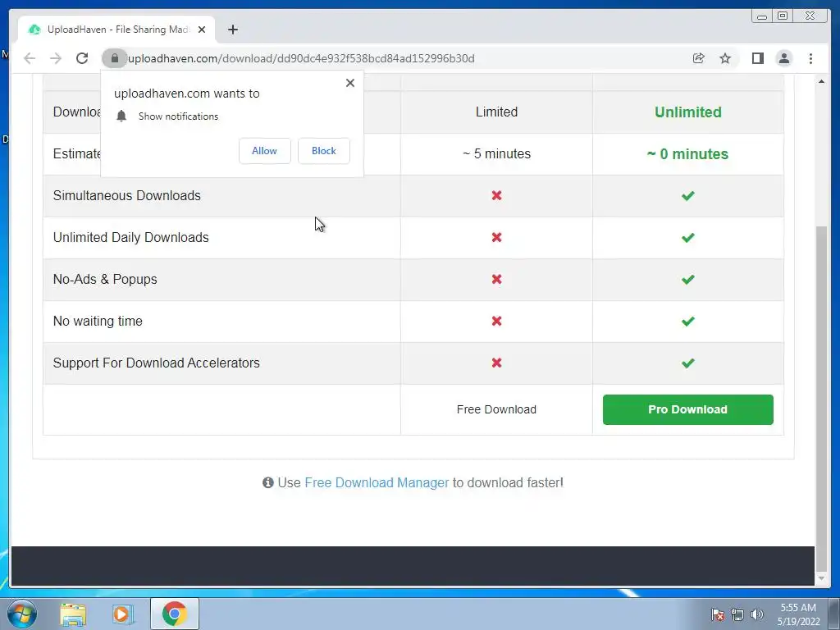The image size is (840, 630).
Task: Click the green check for Unlimited Daily Downloads
Action: 688,237
